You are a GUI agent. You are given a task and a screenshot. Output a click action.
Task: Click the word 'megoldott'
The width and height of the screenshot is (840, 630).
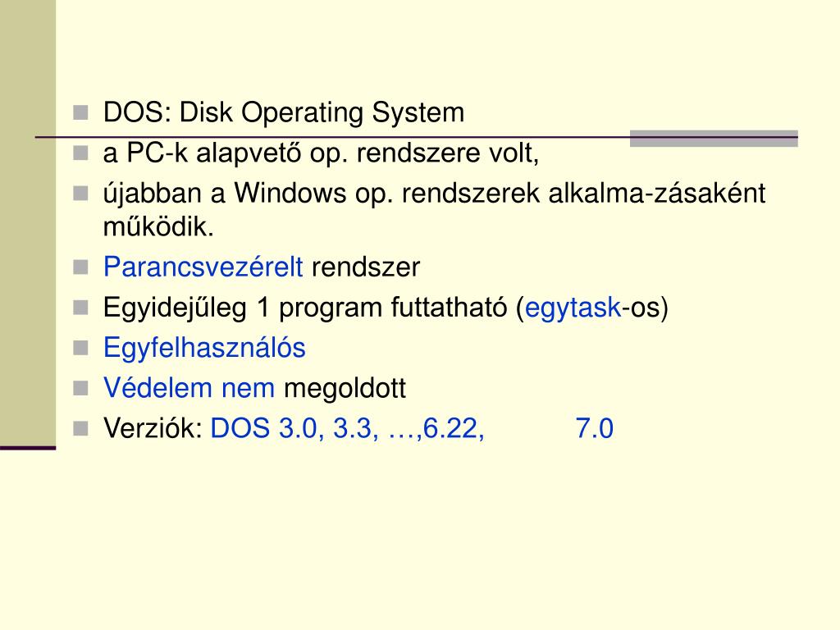click(345, 389)
